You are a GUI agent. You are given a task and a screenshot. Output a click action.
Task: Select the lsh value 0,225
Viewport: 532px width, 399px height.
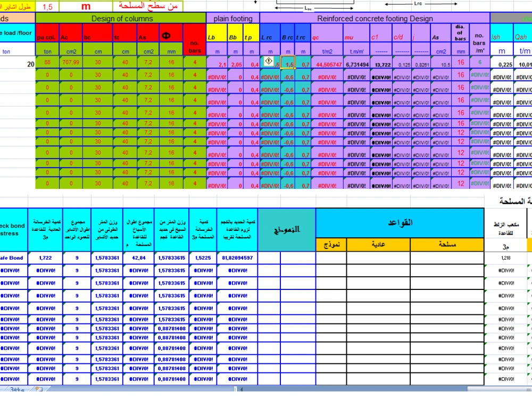[502, 62]
